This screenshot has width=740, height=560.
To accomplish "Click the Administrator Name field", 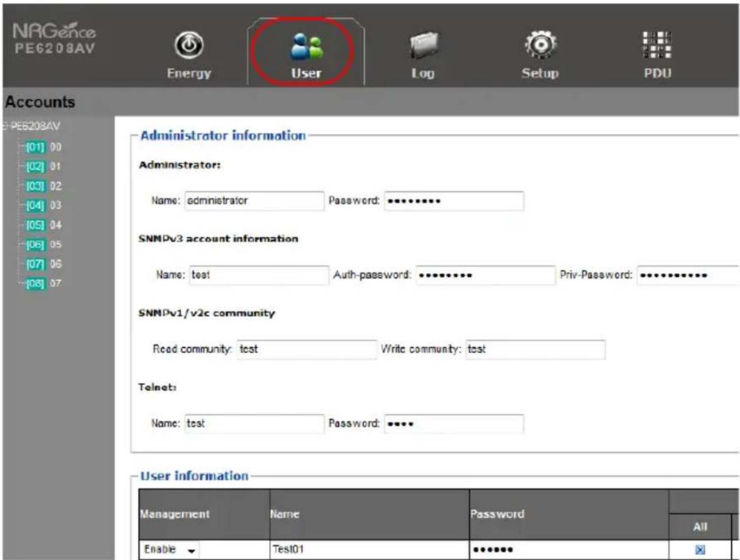I will point(254,200).
